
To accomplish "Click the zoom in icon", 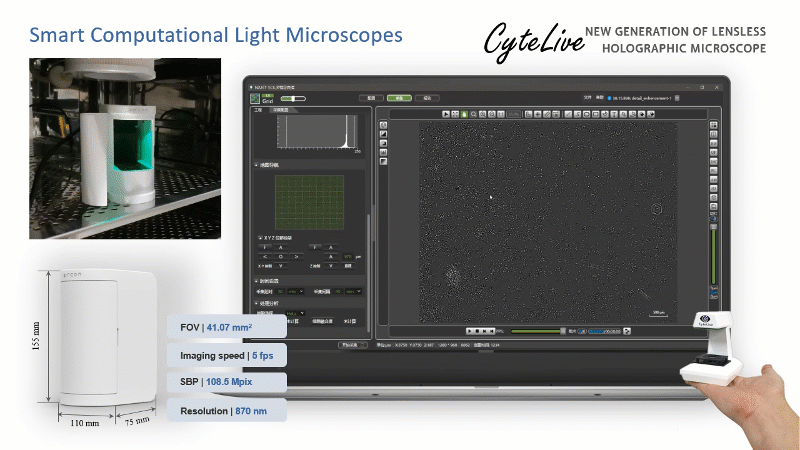I will click(x=483, y=114).
